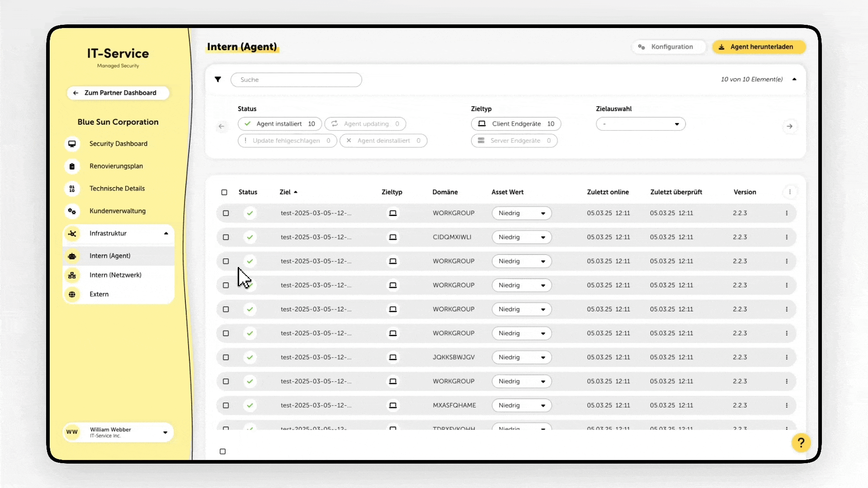This screenshot has height=488, width=868.
Task: Open Asset Wert dropdown in the first row
Action: click(521, 213)
